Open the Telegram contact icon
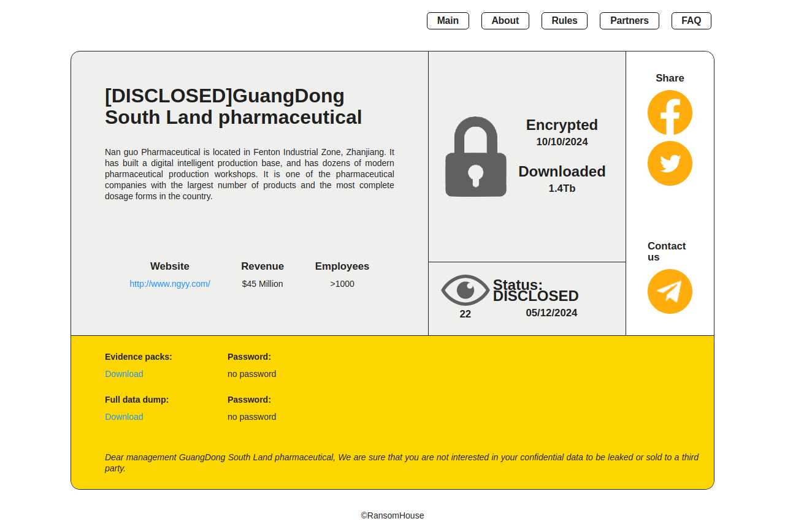 [x=670, y=292]
